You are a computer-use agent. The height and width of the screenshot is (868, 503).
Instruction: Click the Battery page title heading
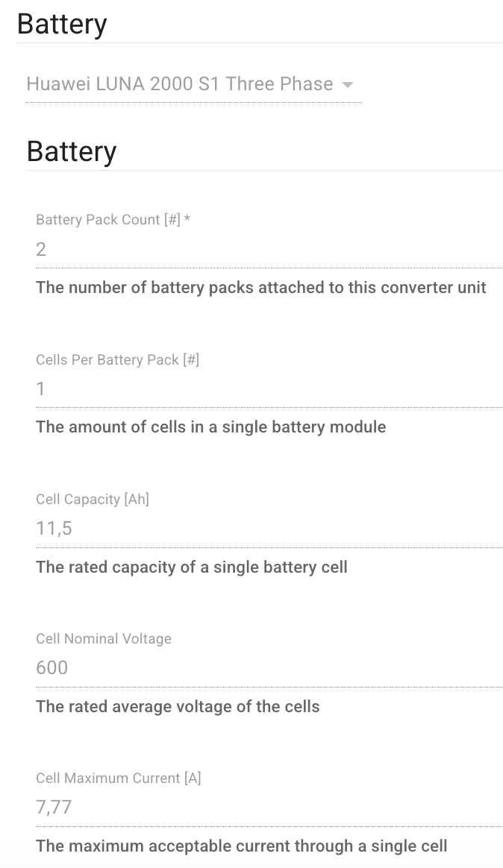click(x=63, y=24)
